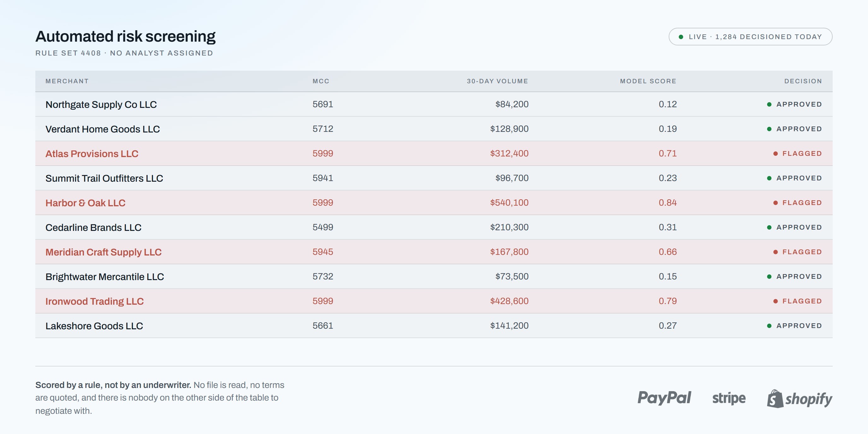The image size is (868, 434).
Task: Click the 0.23 model score
Action: (x=667, y=178)
